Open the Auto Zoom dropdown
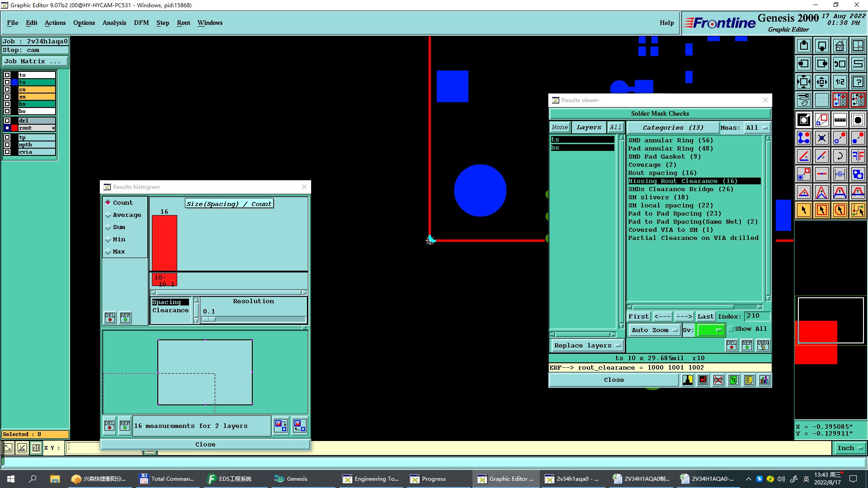The height and width of the screenshot is (488, 868). (x=654, y=330)
